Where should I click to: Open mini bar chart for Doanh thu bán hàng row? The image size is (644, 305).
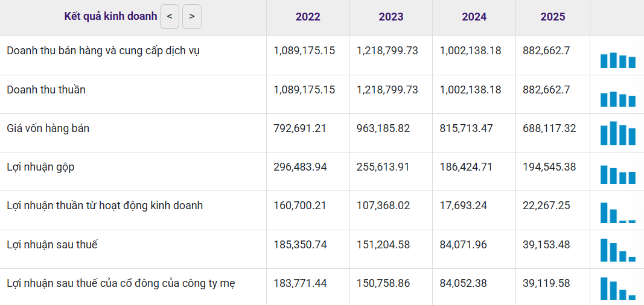click(x=617, y=60)
